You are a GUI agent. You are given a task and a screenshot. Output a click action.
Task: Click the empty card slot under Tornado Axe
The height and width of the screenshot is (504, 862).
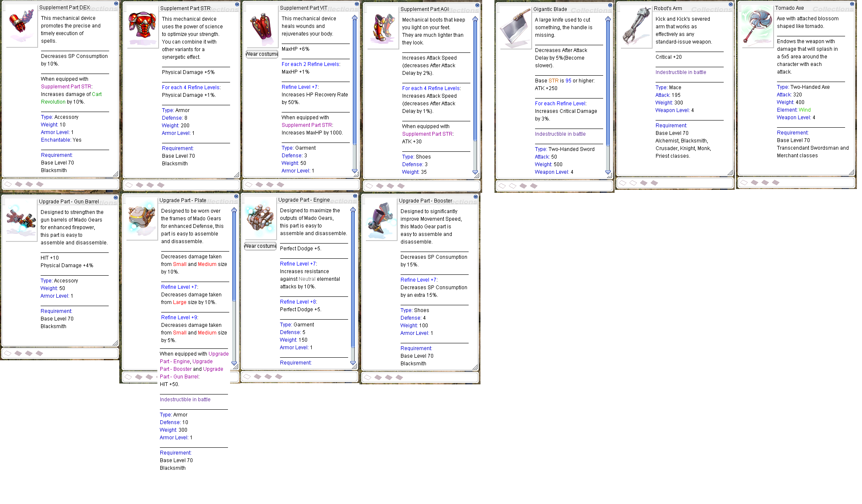click(744, 183)
